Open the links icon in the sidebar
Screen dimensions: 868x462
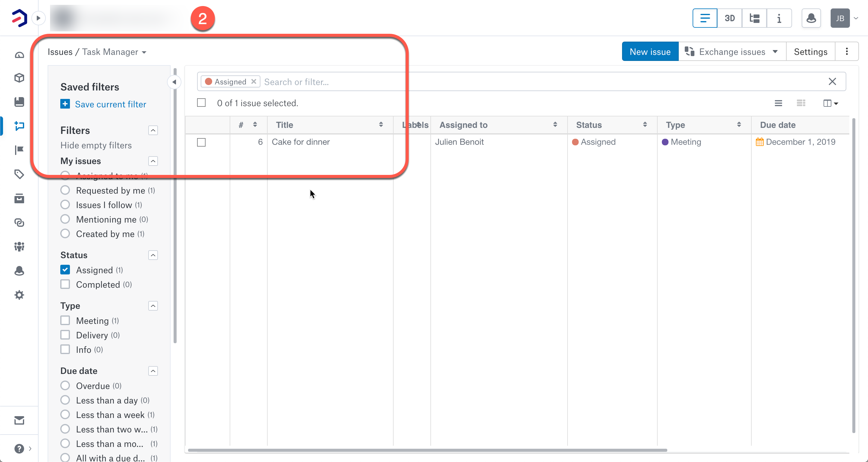[19, 223]
